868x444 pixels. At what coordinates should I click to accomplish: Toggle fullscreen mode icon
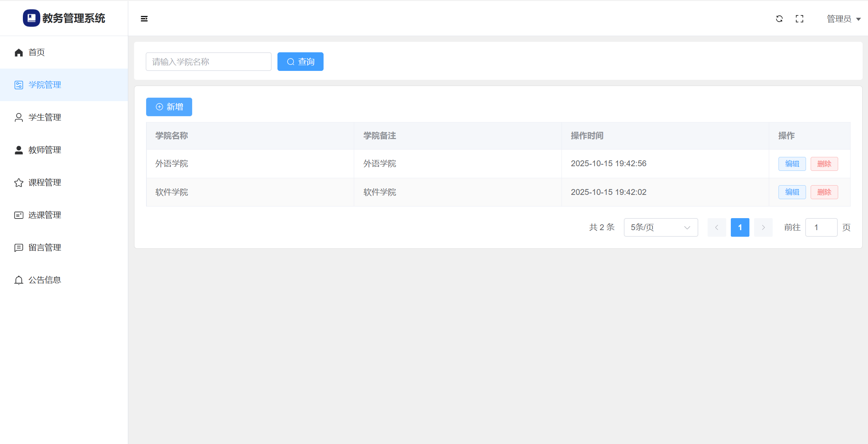(799, 19)
